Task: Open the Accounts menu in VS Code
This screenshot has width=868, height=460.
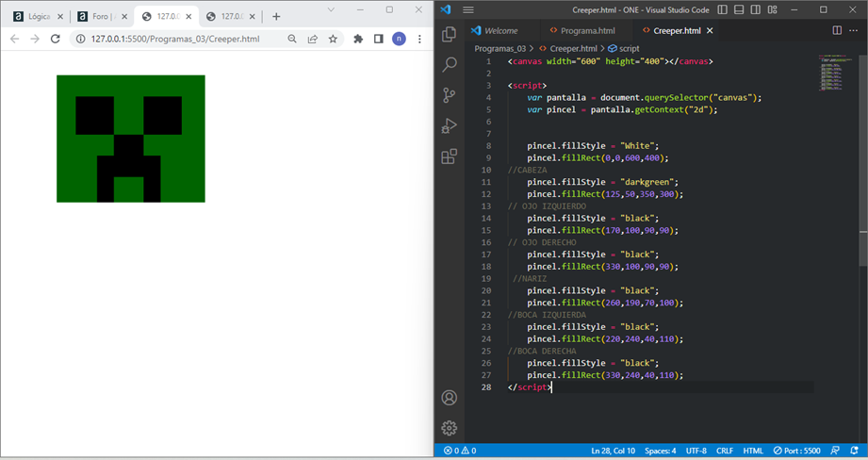Action: (449, 398)
